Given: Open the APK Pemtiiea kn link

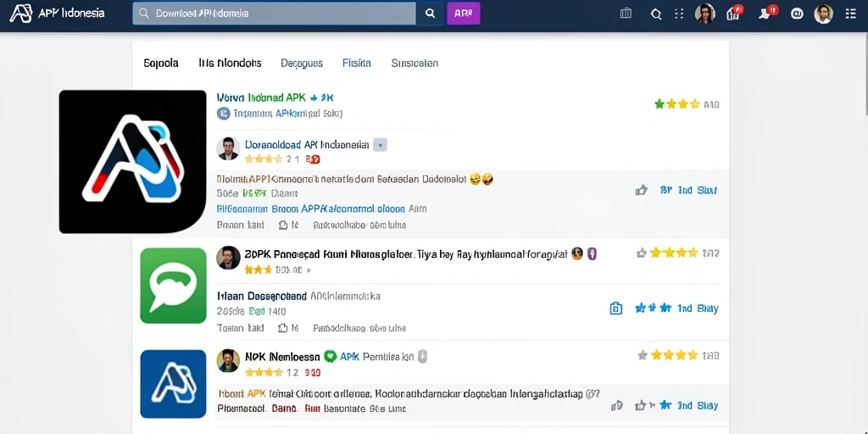Looking at the screenshot, I should point(377,357).
